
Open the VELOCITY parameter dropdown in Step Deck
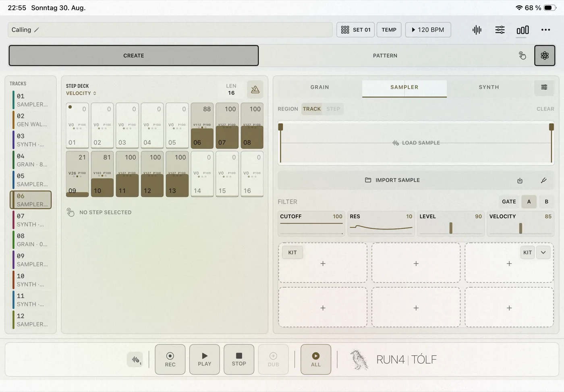81,93
